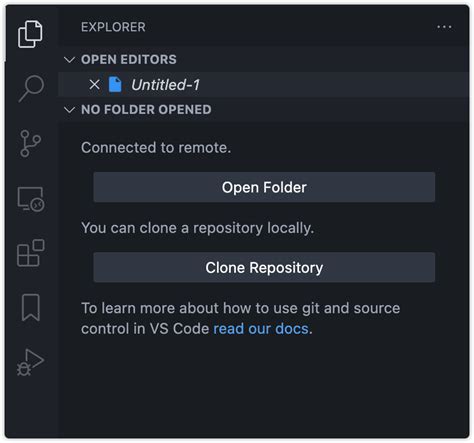Close the Untitled-1 editor with X
Screen dimensions: 474x443
pyautogui.click(x=94, y=85)
